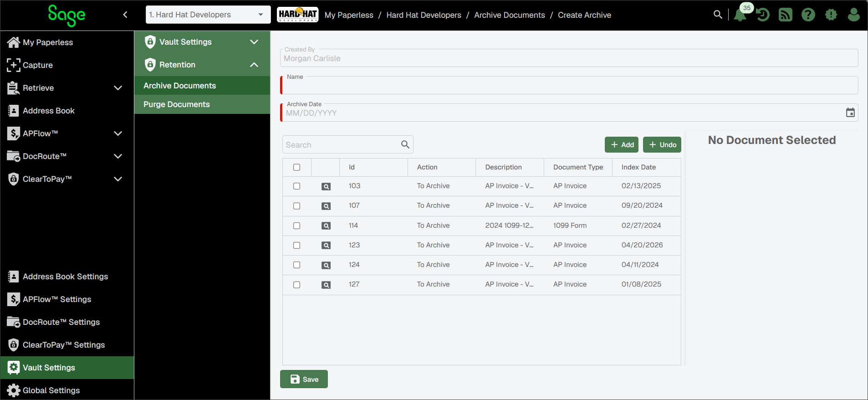Select Vault Settings in left sidebar
This screenshot has width=868, height=400.
(67, 368)
